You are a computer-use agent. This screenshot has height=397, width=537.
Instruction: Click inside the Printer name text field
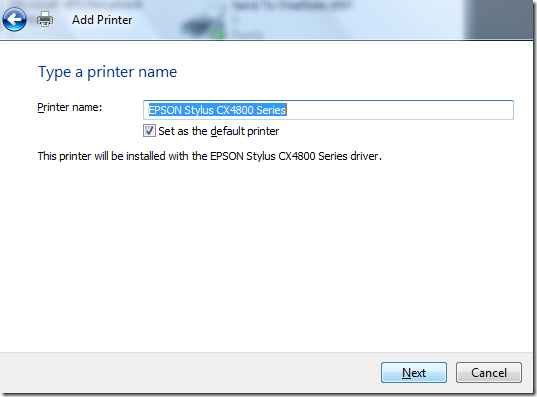pos(328,110)
